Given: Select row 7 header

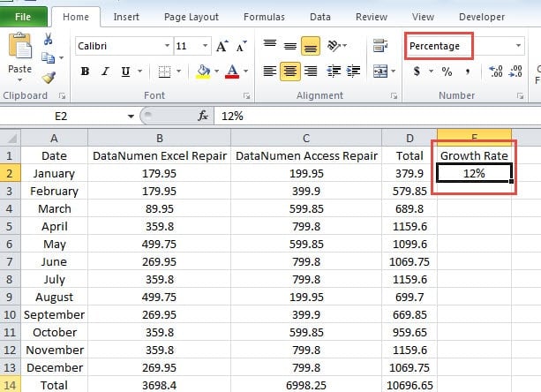Looking at the screenshot, I should point(10,261).
